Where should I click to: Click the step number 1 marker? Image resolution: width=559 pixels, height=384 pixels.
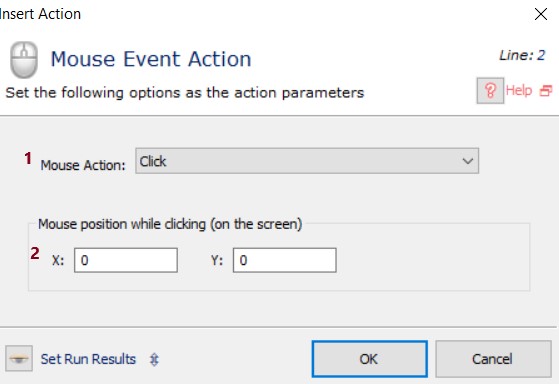tap(28, 158)
